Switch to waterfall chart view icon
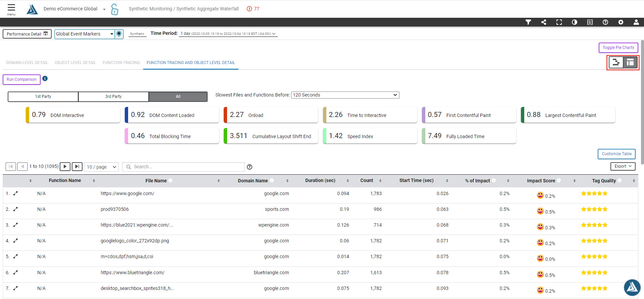 [616, 62]
